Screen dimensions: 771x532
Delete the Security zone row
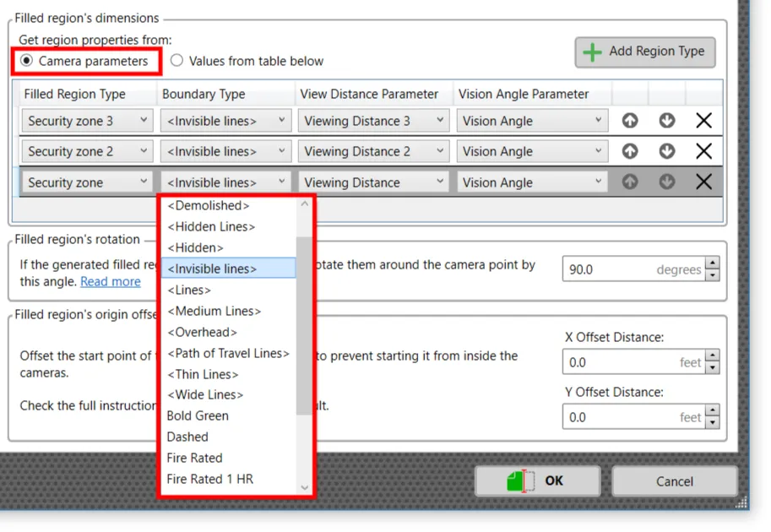coord(703,182)
